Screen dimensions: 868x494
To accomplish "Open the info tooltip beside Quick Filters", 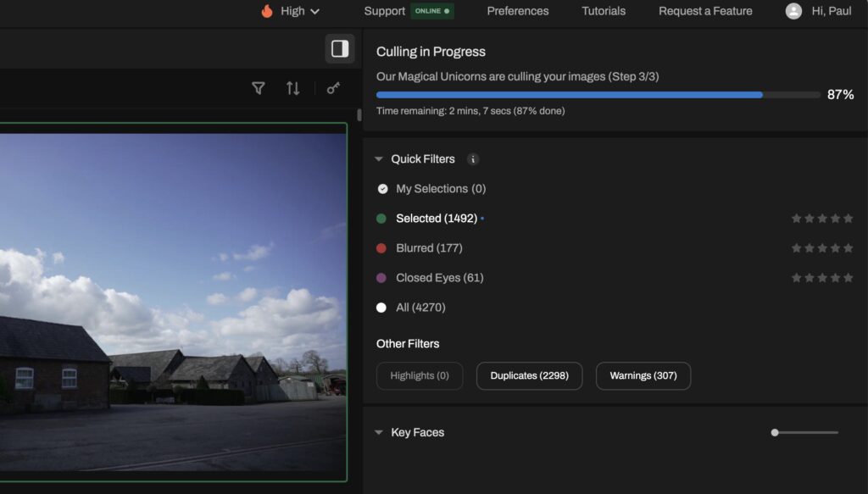I will [473, 158].
